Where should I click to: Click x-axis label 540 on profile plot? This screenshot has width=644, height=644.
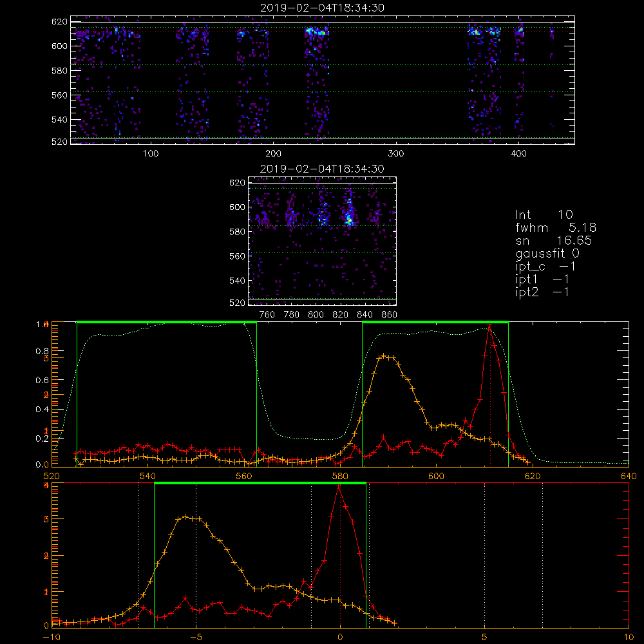147,477
